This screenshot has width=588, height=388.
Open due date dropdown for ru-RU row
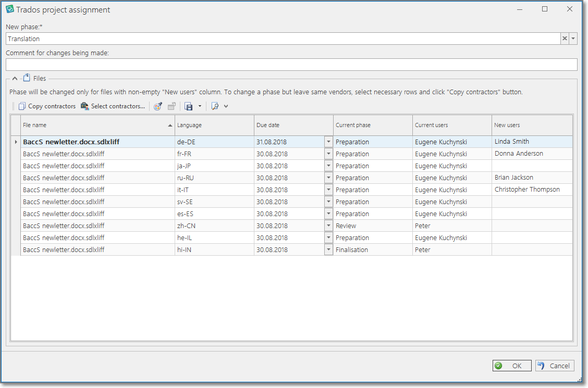328,178
